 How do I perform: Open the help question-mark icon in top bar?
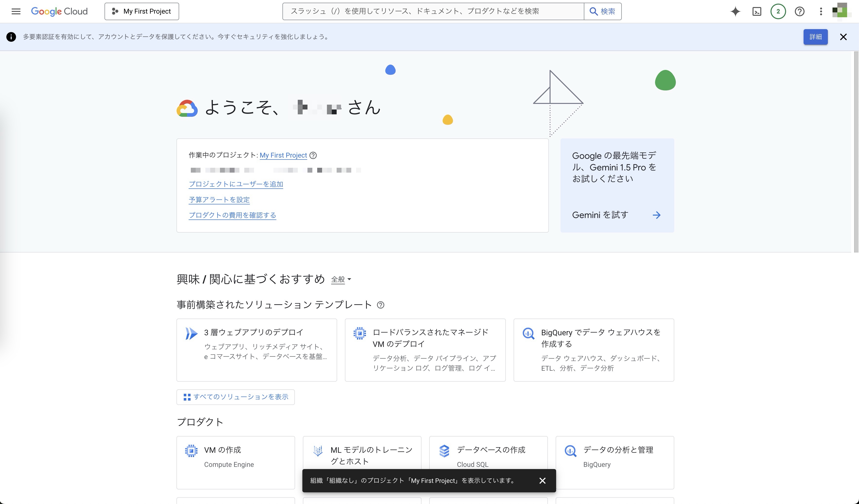(x=799, y=11)
